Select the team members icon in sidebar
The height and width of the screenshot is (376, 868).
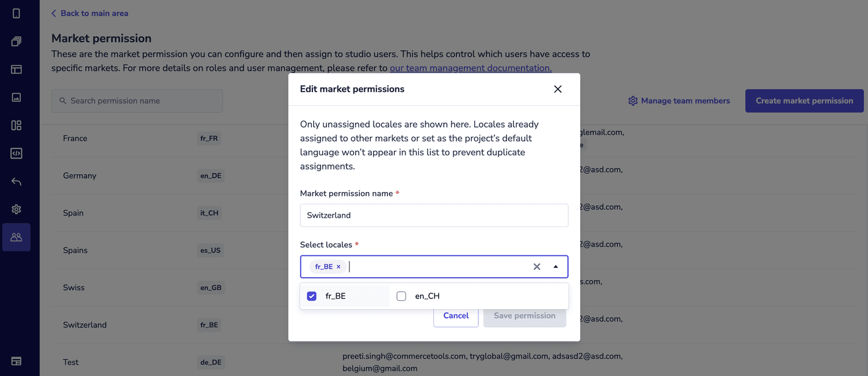[x=16, y=237]
